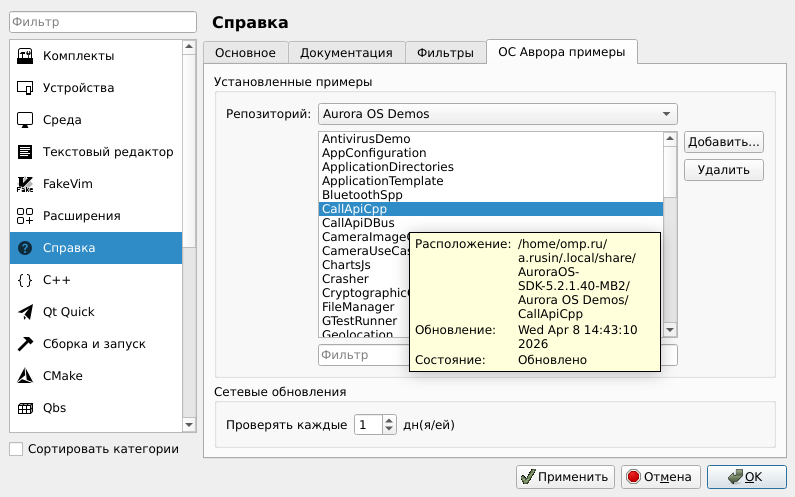Select FileManager example
The image size is (795, 497).
point(358,307)
